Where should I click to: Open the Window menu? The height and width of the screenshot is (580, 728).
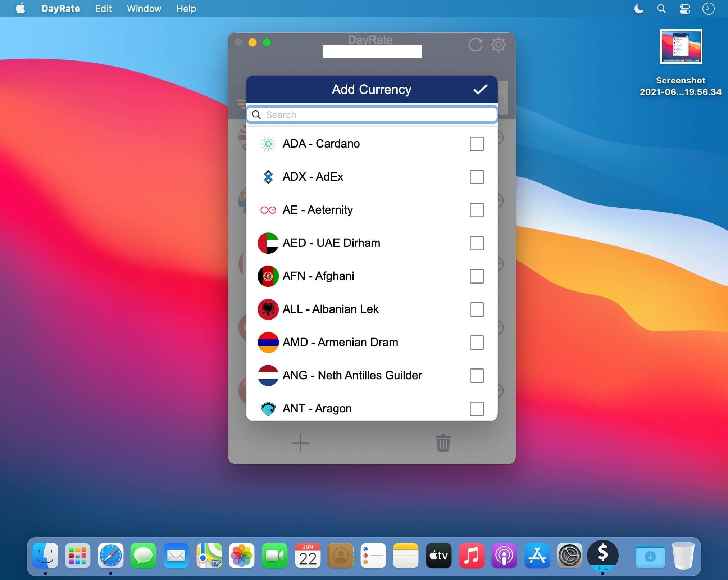click(x=144, y=9)
